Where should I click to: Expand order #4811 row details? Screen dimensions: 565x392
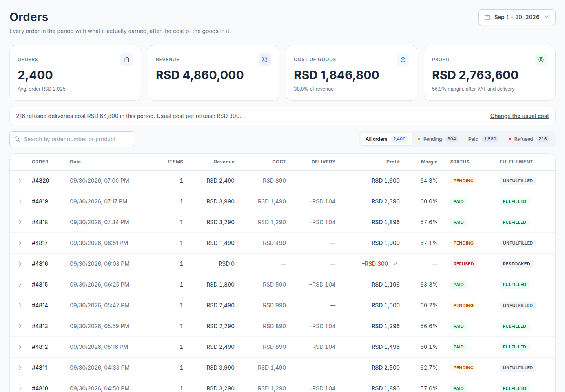[20, 368]
